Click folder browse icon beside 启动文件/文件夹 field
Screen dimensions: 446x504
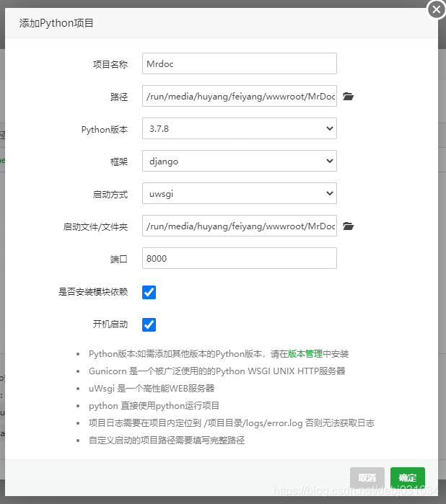[348, 226]
